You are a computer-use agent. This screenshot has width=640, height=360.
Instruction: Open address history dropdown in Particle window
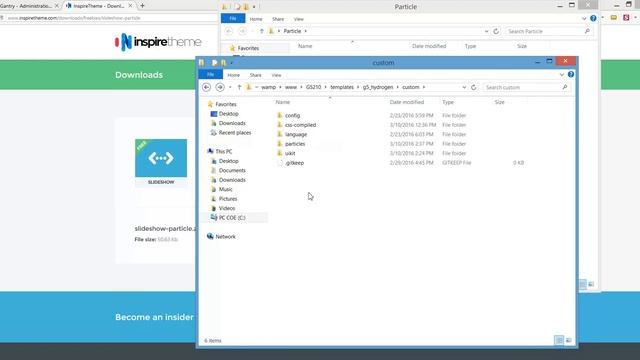(487, 31)
